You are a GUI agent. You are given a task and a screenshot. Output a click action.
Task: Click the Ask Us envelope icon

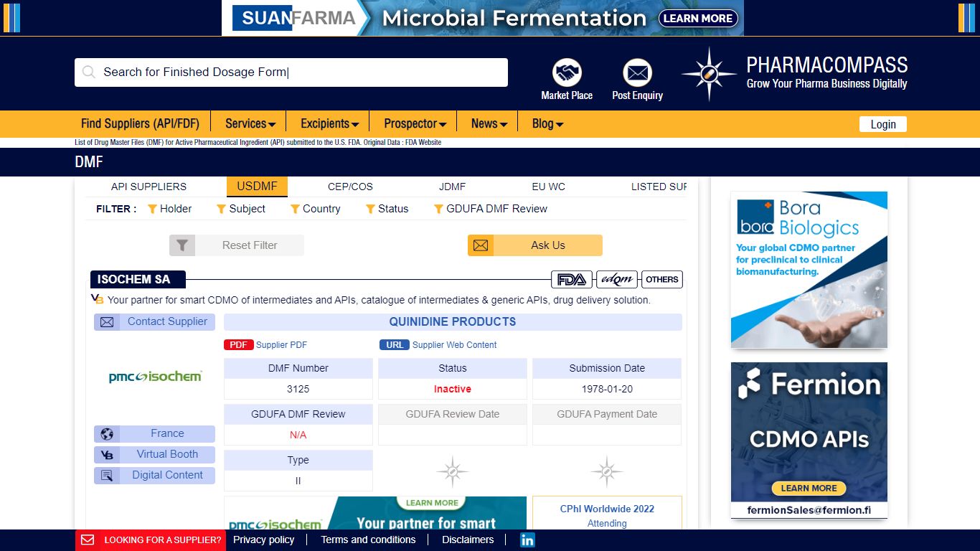coord(481,245)
